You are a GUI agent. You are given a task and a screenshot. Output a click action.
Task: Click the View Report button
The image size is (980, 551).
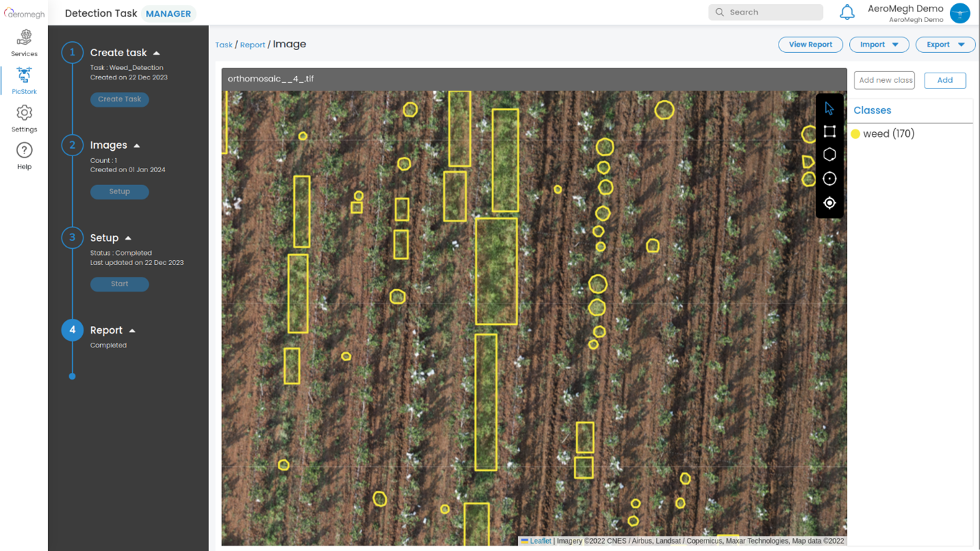pyautogui.click(x=810, y=45)
